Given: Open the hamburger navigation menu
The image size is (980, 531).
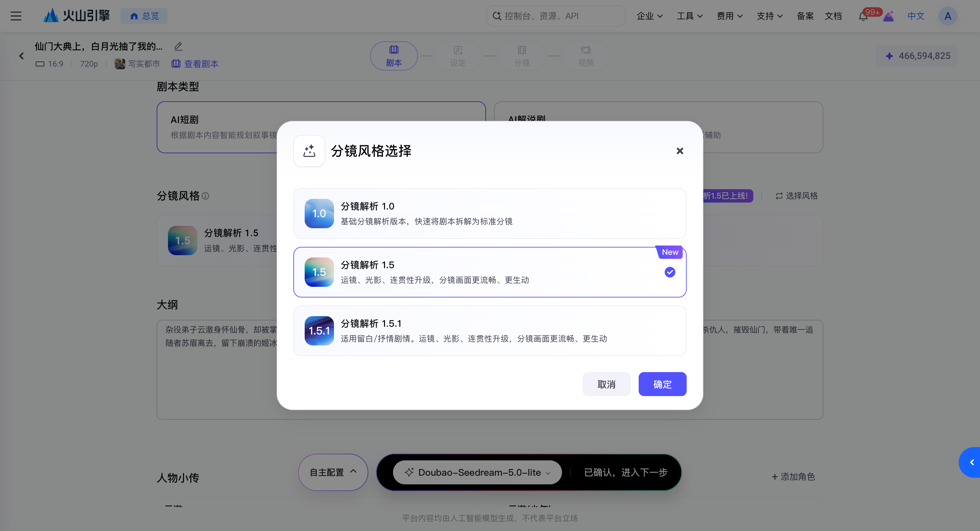Looking at the screenshot, I should (16, 16).
